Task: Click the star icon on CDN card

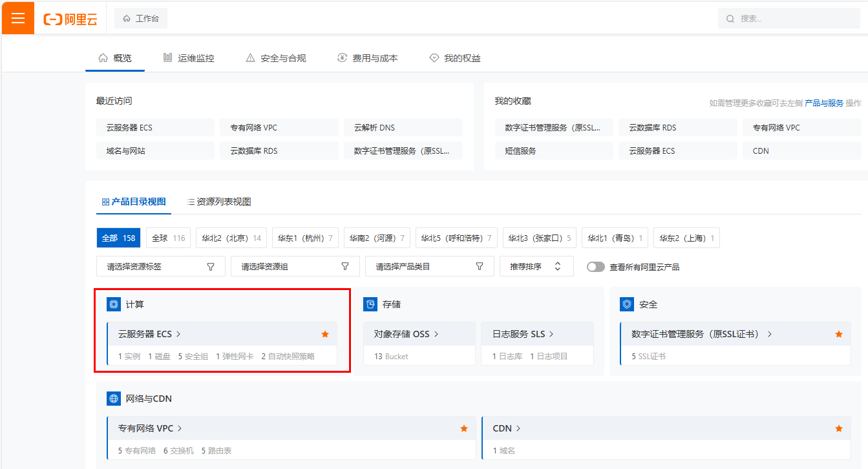Action: [x=839, y=428]
